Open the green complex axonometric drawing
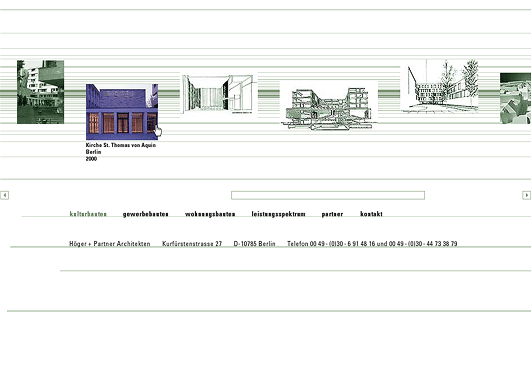The height and width of the screenshot is (368, 531). [329, 106]
